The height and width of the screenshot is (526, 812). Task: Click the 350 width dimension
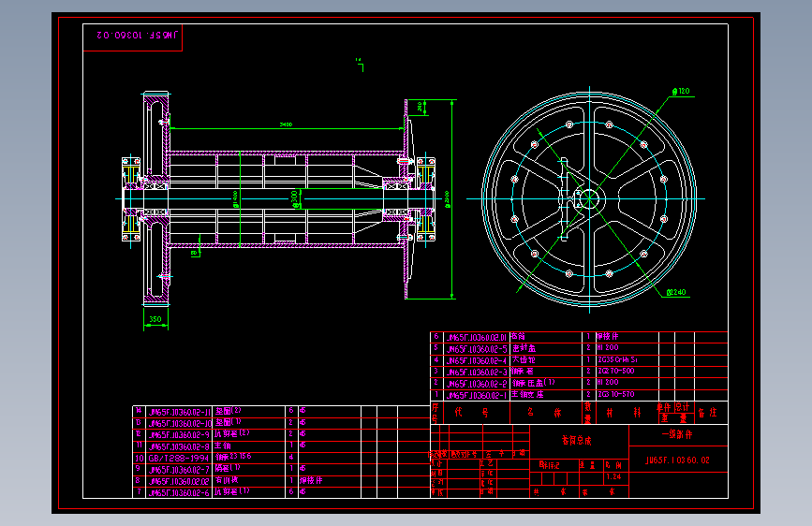tap(155, 319)
